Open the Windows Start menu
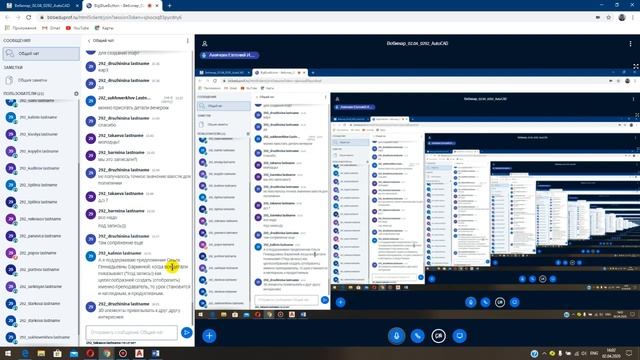 point(8,353)
